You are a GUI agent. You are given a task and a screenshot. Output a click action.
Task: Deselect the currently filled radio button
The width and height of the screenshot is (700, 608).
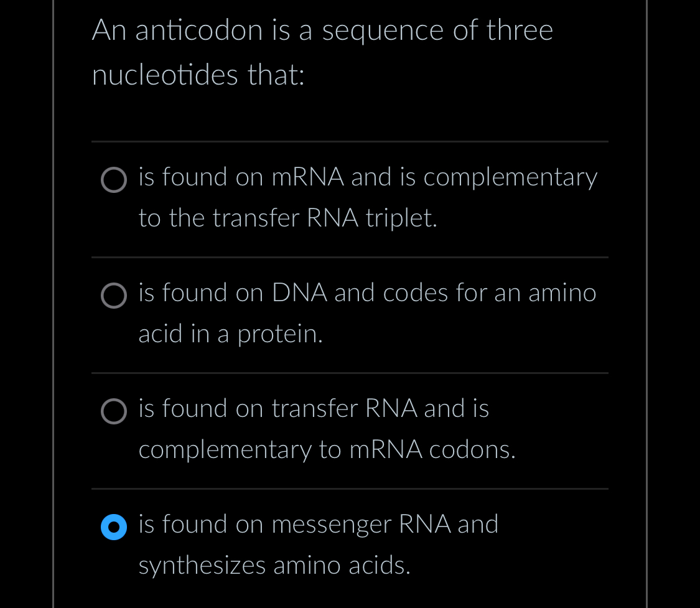click(114, 527)
